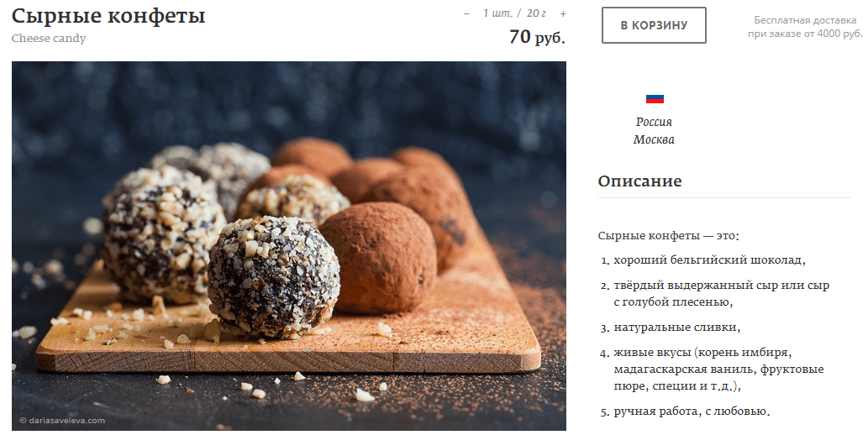The image size is (868, 435).
Task: Click the Russian flag icon
Action: (655, 99)
